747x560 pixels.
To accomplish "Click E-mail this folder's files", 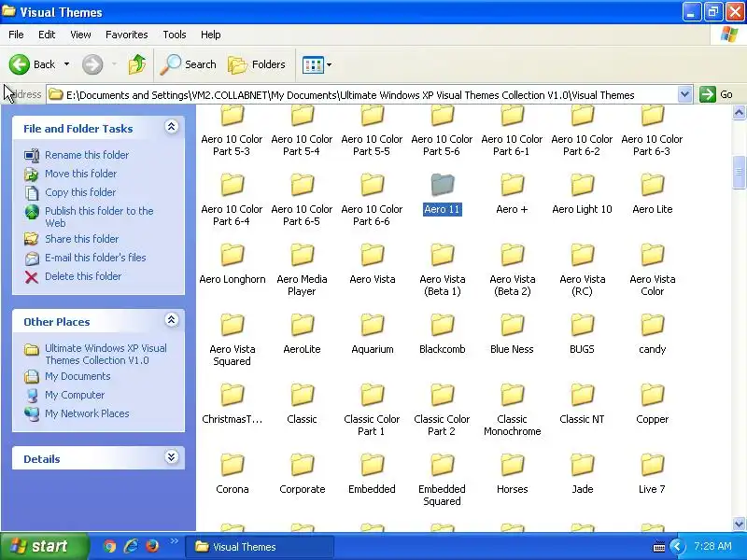I will pyautogui.click(x=95, y=258).
